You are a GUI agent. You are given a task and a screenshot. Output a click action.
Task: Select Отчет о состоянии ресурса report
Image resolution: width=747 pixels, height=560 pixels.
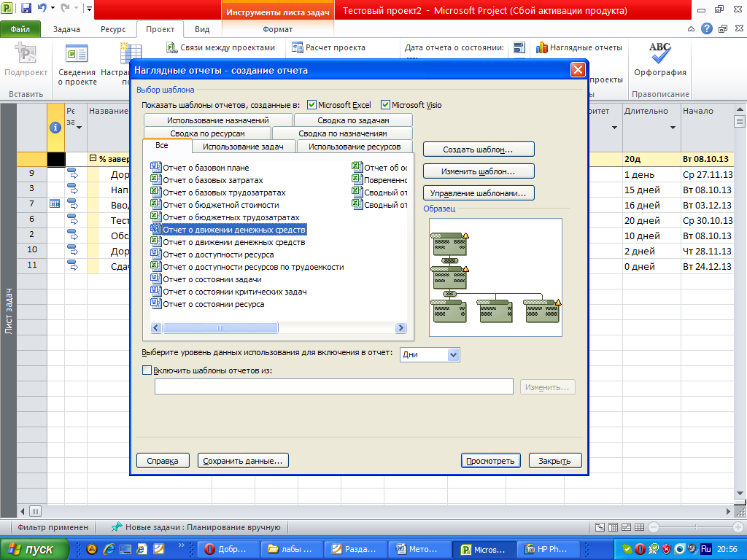point(207,304)
